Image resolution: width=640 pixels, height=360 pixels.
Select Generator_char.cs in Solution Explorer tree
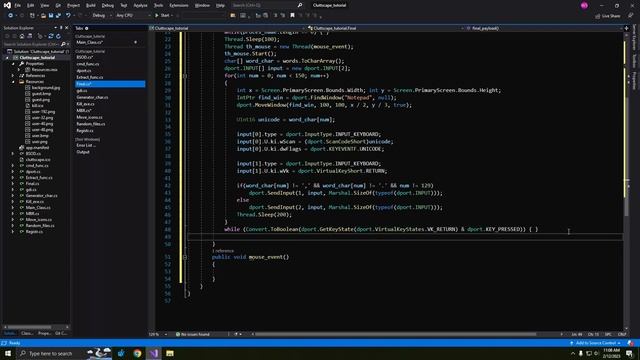tap(41, 196)
